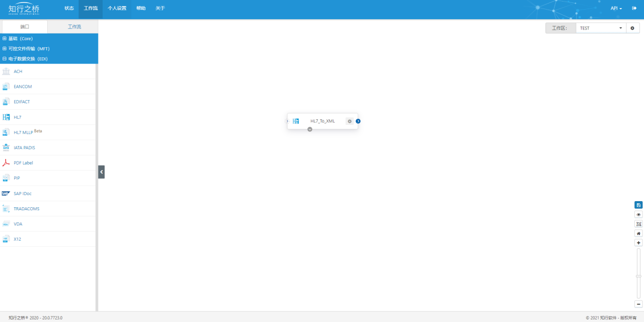Click the zoom slider handle
Image resolution: width=644 pixels, height=322 pixels.
pos(638,276)
